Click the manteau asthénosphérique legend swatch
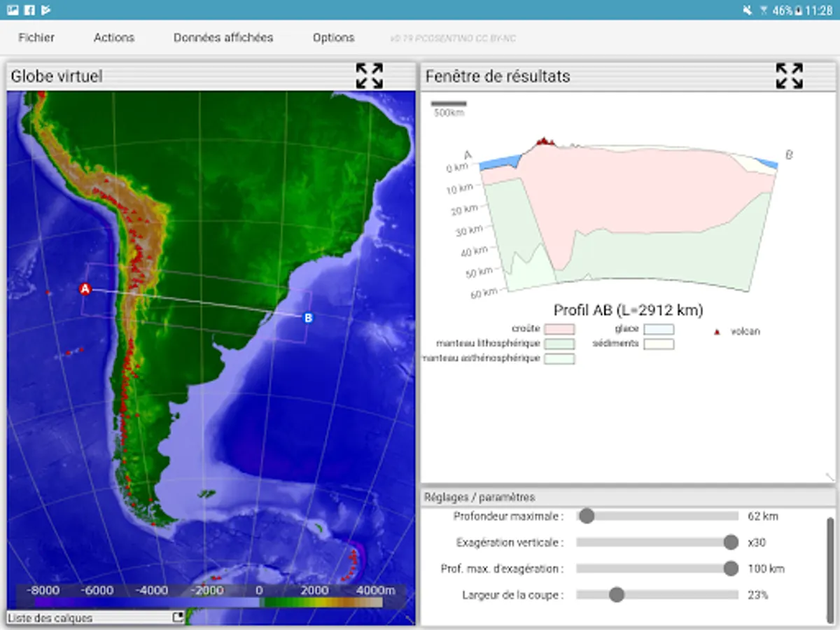 pyautogui.click(x=559, y=358)
